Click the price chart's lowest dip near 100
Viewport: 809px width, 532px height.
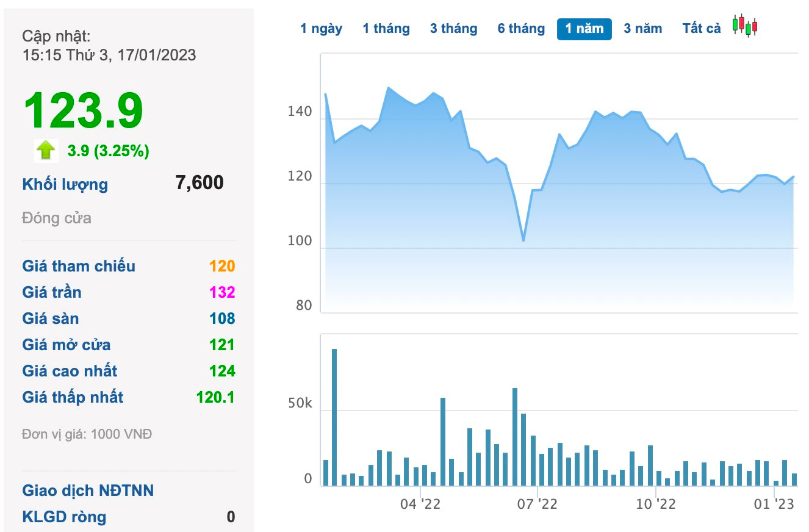(x=523, y=240)
